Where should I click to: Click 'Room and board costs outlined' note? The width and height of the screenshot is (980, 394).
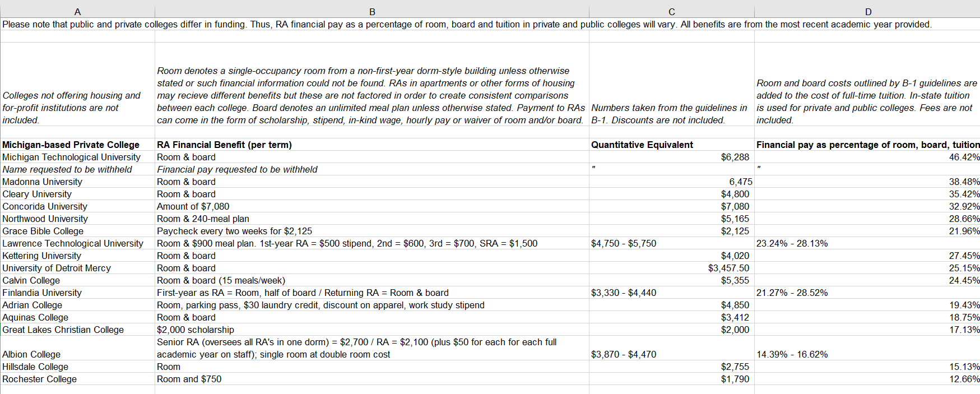click(x=867, y=84)
